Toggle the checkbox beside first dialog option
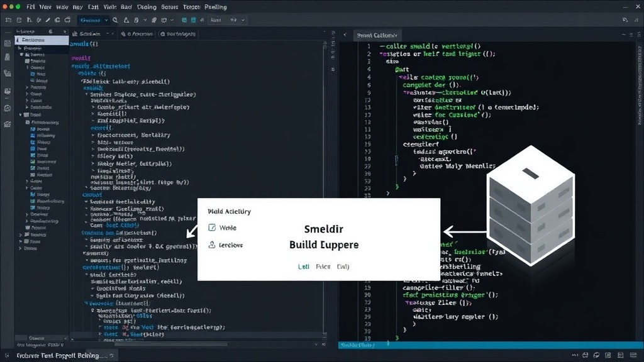Viewport: 644px width, 362px height. (x=212, y=228)
